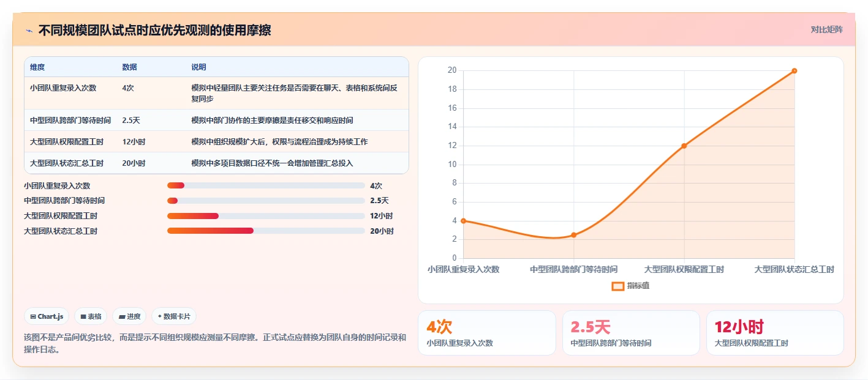Click 小团队重复录入次数 cell in the table

(63, 88)
